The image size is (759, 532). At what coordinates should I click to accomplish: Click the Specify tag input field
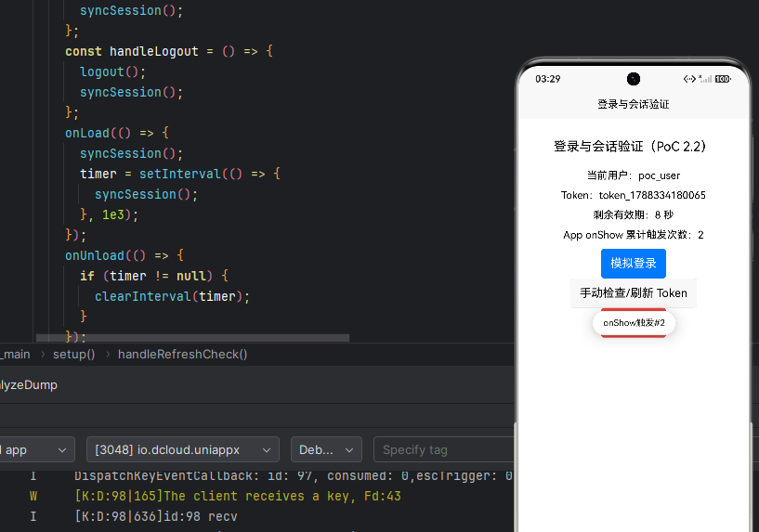[443, 449]
